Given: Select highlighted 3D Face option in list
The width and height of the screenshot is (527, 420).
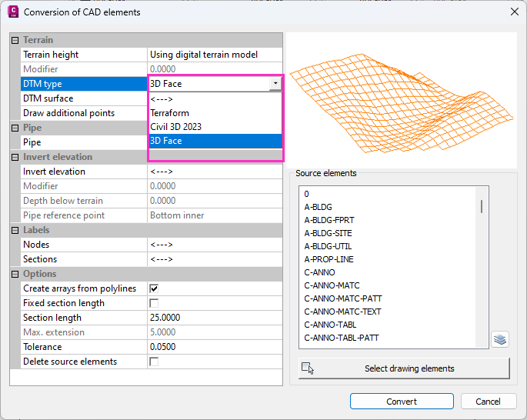Looking at the screenshot, I should point(215,141).
